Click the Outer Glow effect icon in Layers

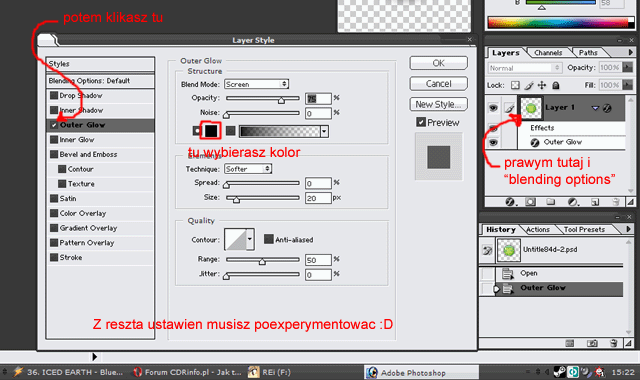point(535,142)
